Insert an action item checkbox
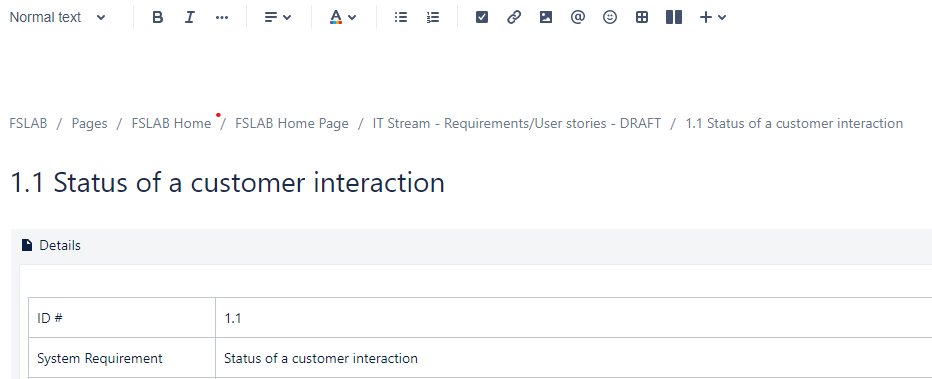 click(482, 17)
